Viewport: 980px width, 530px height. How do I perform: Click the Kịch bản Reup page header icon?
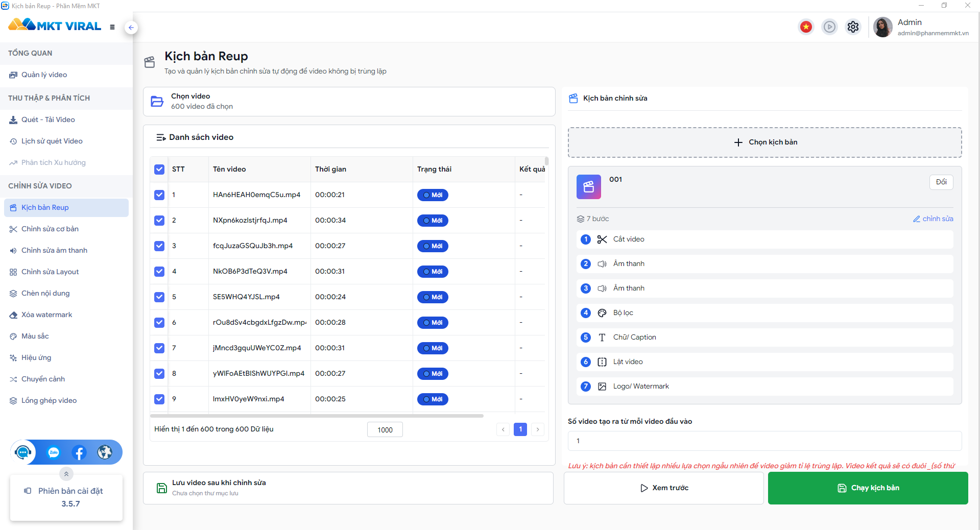point(150,62)
